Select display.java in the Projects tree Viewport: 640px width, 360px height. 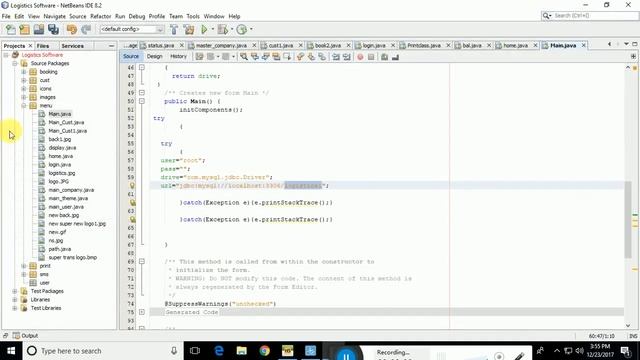[62, 148]
